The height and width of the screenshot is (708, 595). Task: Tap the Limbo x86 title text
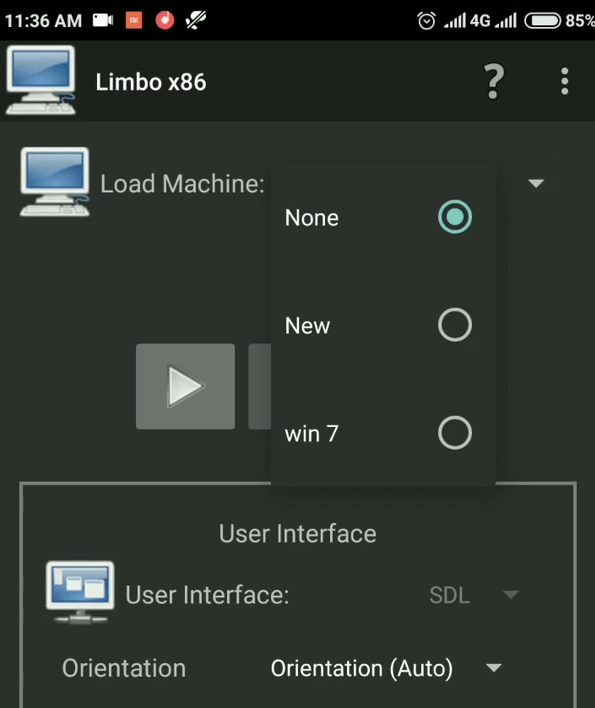(x=151, y=82)
